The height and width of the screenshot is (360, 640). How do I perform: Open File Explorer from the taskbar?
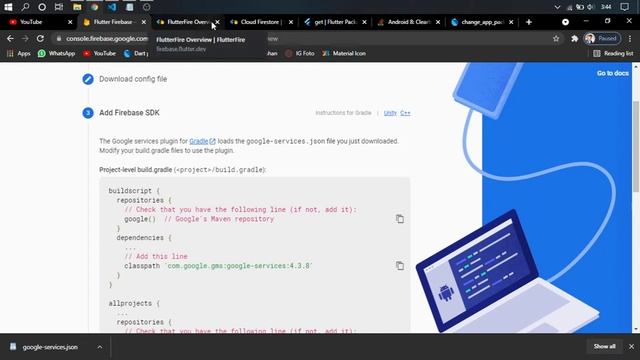(x=77, y=7)
